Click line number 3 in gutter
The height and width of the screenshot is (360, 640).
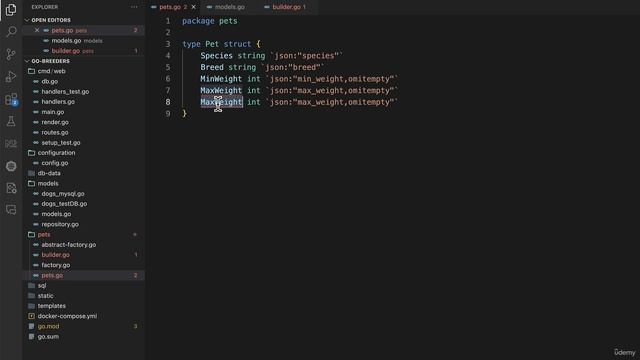pos(168,44)
